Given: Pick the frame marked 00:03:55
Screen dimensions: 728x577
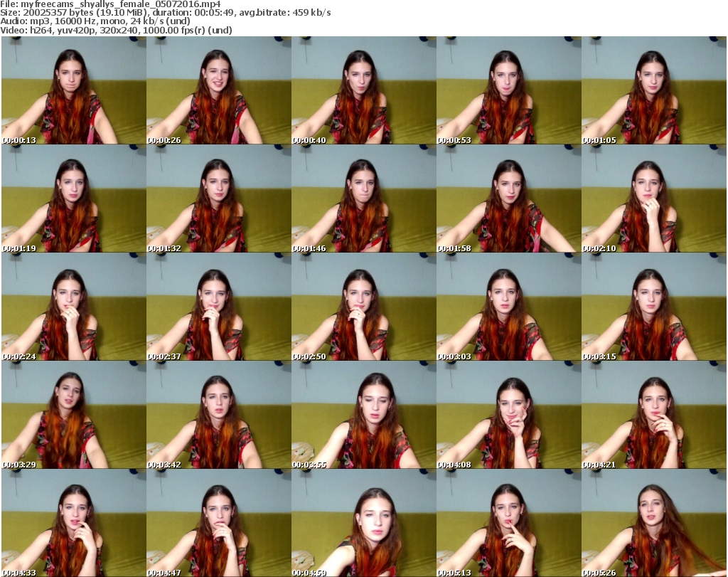Looking at the screenshot, I should pos(363,415).
